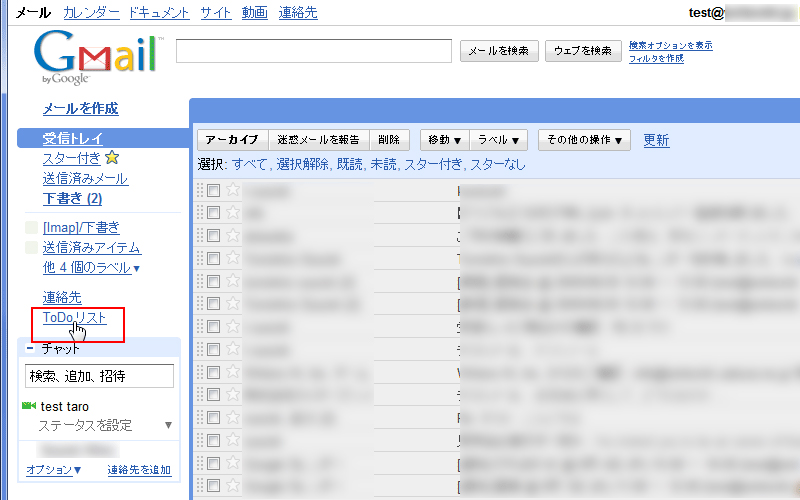Click the メールを検索 button

(x=499, y=51)
